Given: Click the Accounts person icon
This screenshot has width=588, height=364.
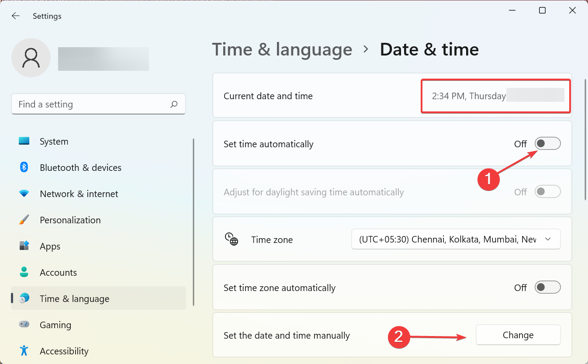Looking at the screenshot, I should coord(24,272).
